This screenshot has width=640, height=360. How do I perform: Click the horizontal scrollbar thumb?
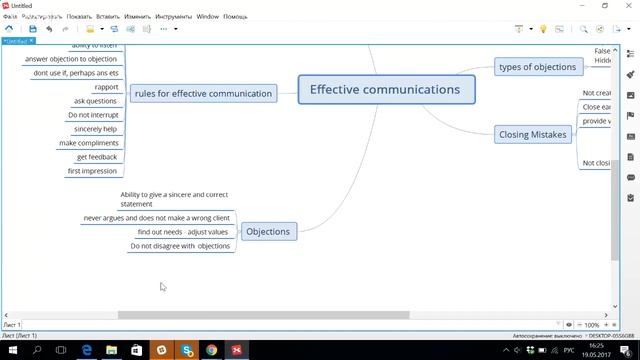[264, 315]
